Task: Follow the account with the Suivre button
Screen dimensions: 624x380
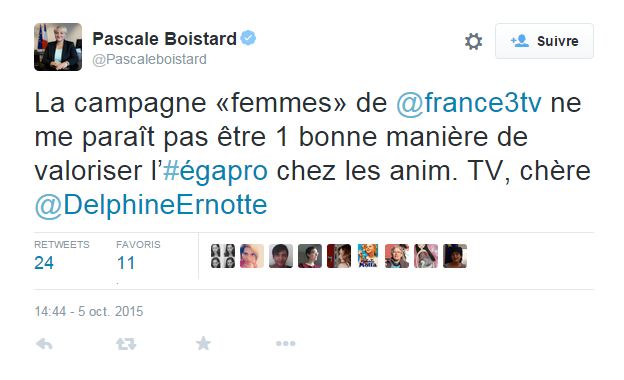Action: 544,41
